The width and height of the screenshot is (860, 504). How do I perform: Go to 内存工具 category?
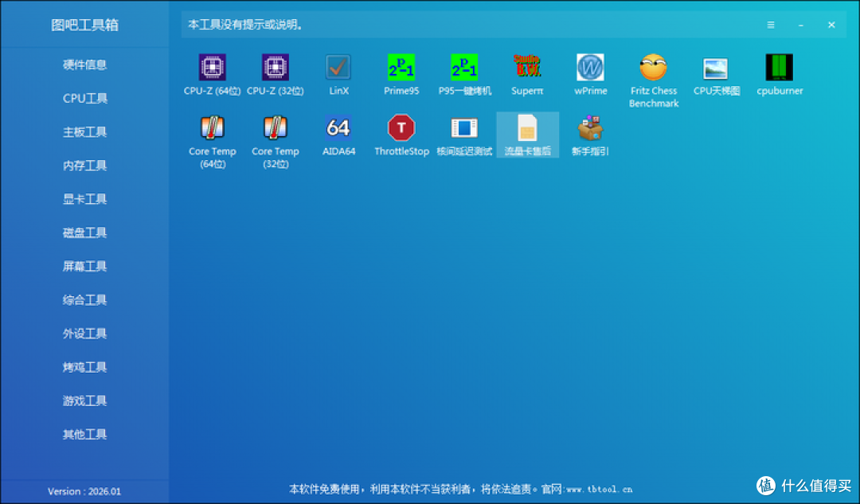tap(84, 166)
